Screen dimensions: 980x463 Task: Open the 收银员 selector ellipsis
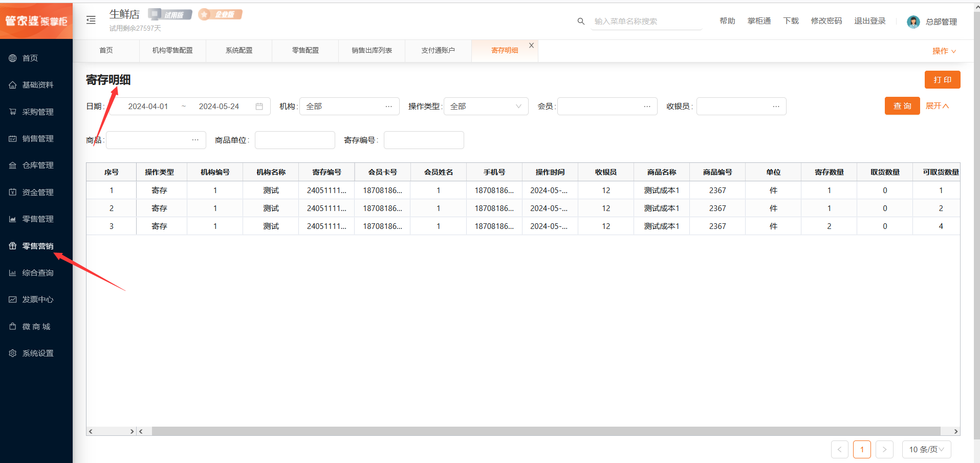click(x=776, y=107)
